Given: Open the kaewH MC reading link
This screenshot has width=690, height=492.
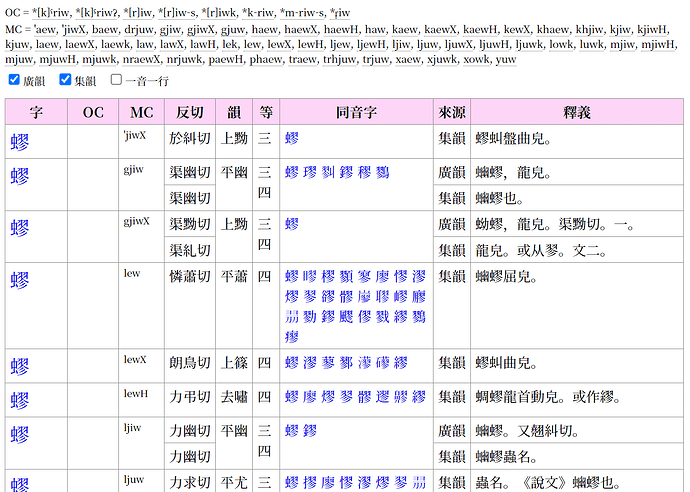Looking at the screenshot, I should (479, 30).
